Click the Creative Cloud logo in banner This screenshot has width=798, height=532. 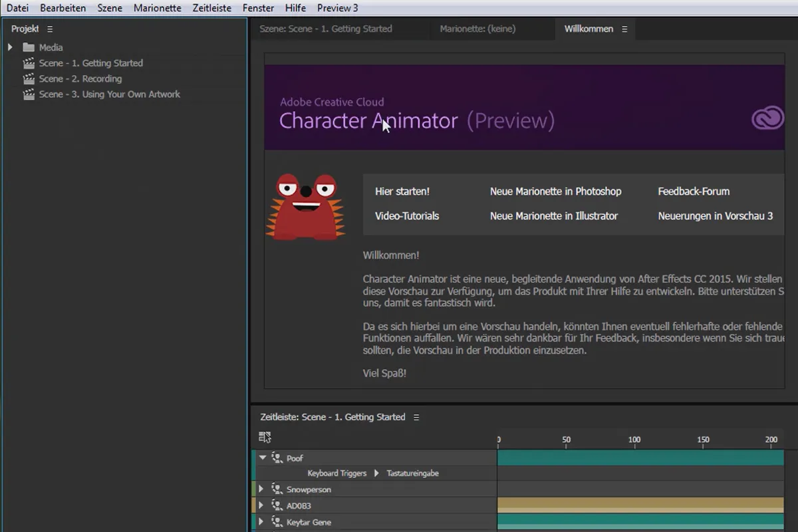pos(768,119)
